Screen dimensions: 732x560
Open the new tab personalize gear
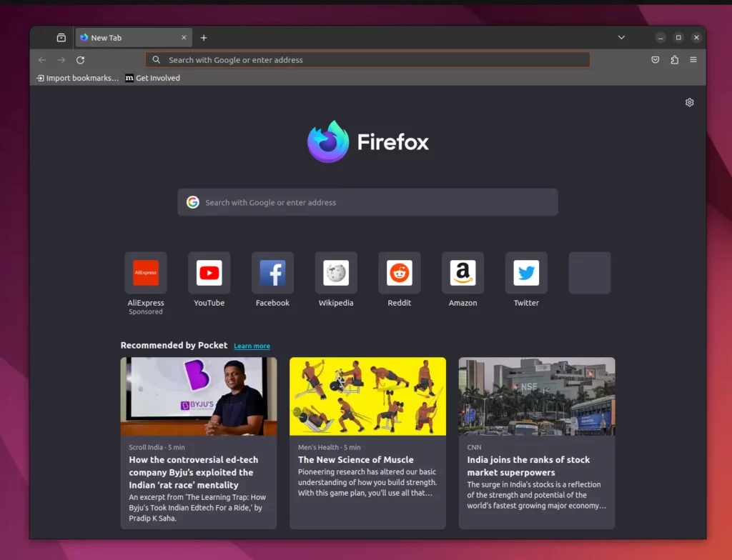[x=689, y=102]
